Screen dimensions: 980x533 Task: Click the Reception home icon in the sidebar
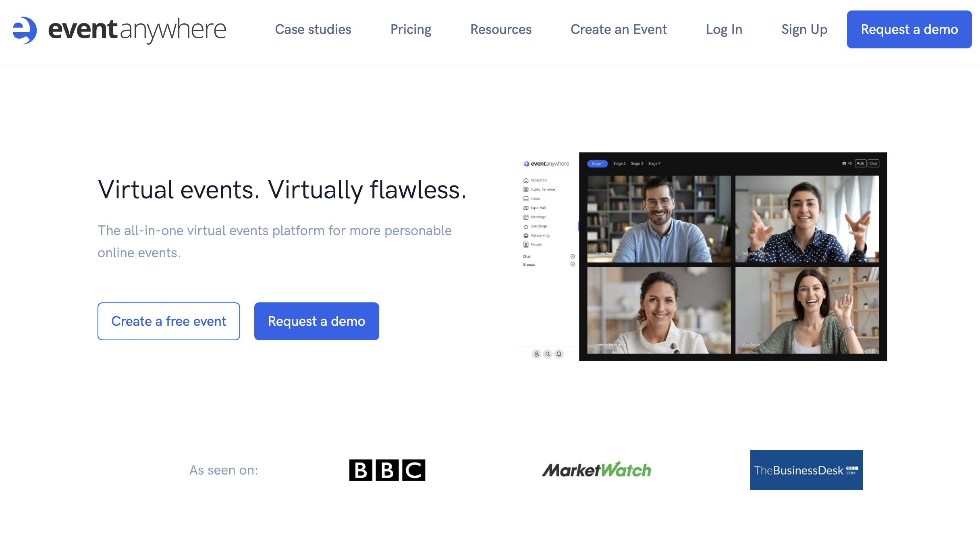(x=526, y=180)
